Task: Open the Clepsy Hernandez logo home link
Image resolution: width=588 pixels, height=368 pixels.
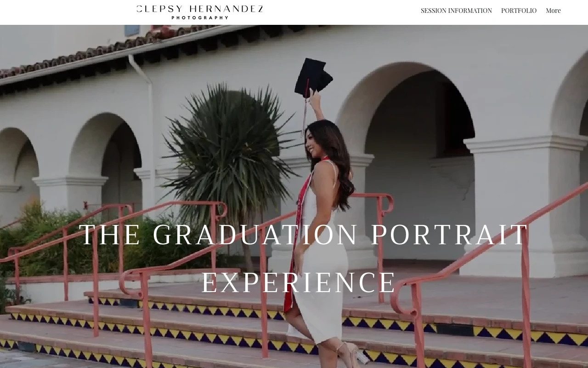Action: (x=200, y=12)
